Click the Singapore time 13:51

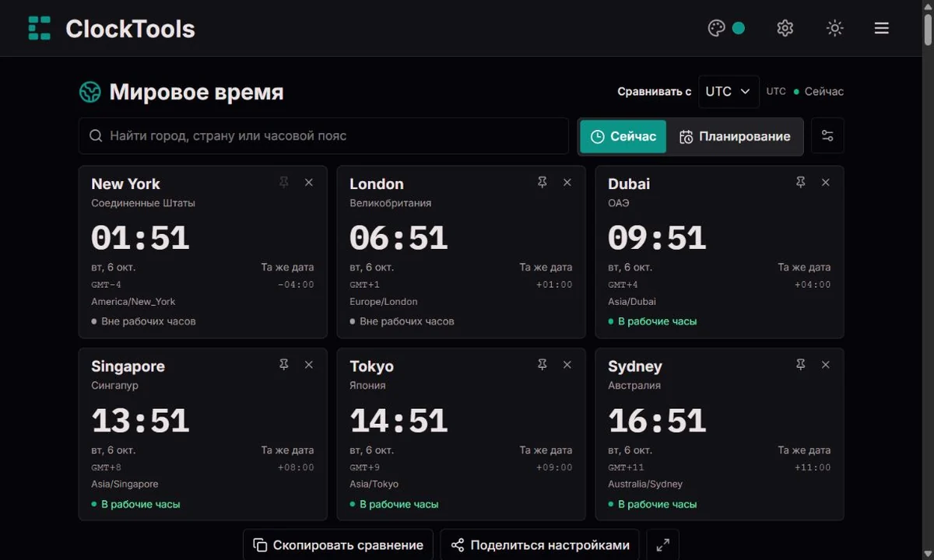tap(141, 421)
